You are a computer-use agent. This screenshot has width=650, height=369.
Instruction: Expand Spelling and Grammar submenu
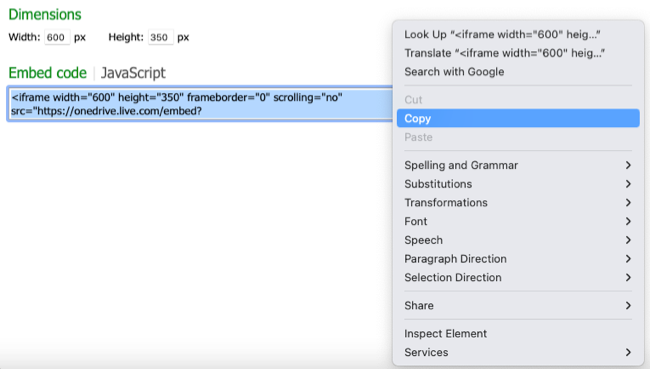tap(518, 165)
